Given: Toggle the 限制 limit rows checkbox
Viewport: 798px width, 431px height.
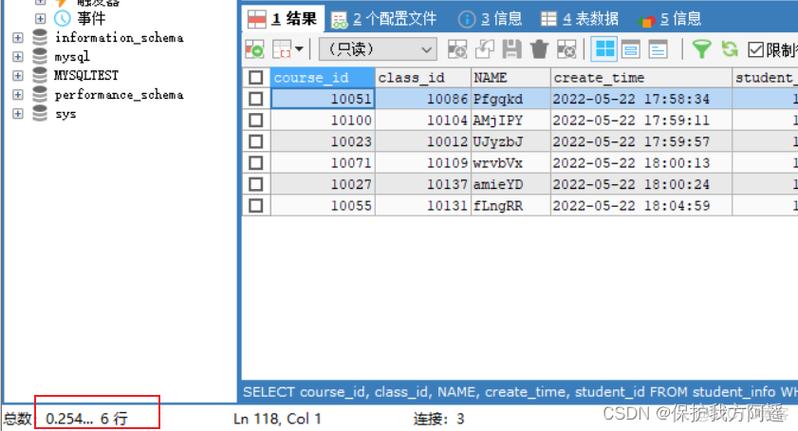Looking at the screenshot, I should click(x=756, y=50).
